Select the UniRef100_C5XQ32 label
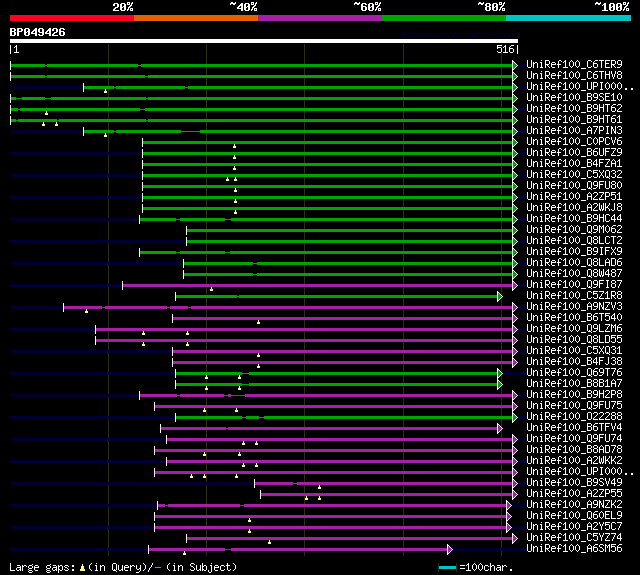640x575 pixels. [574, 175]
